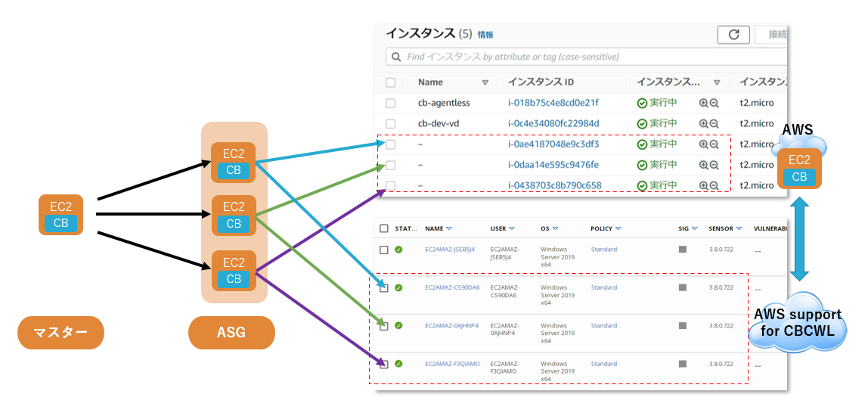The image size is (868, 419).
Task: Click the ASG label pill
Action: [231, 333]
